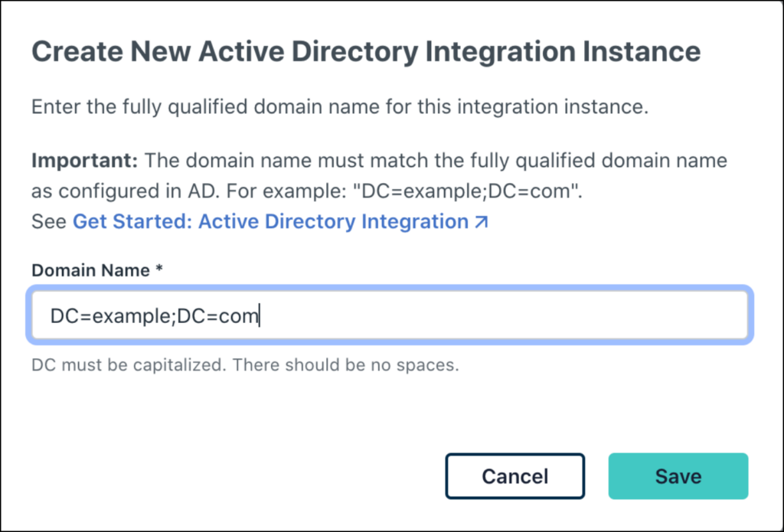Place cursor after DC=com in the field
This screenshot has height=532, width=784.
260,315
